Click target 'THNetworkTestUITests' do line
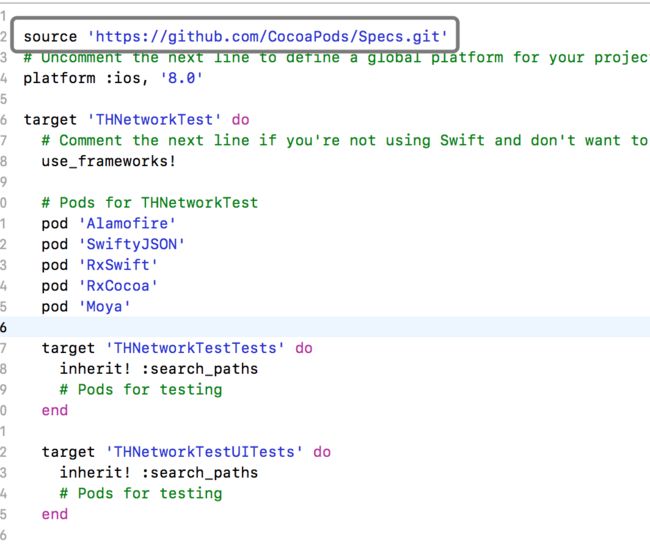 tap(186, 451)
